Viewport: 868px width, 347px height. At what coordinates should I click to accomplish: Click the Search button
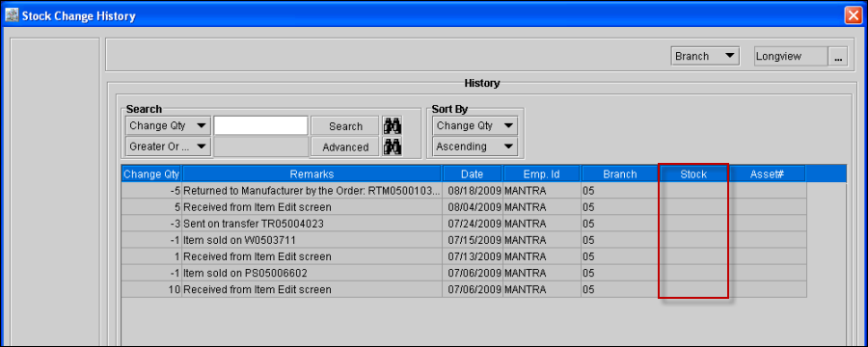pyautogui.click(x=345, y=126)
